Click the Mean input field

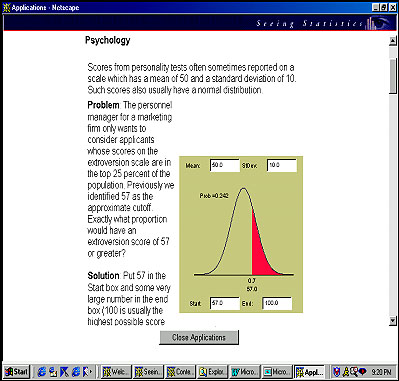225,165
